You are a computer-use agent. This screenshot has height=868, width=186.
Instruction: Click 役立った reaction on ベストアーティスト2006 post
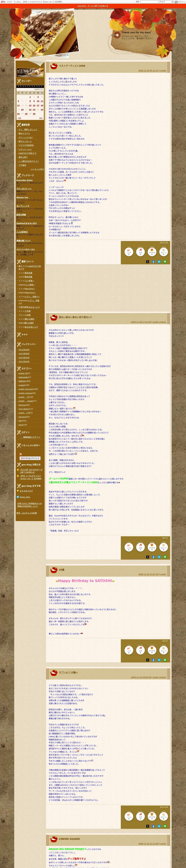tap(163, 252)
